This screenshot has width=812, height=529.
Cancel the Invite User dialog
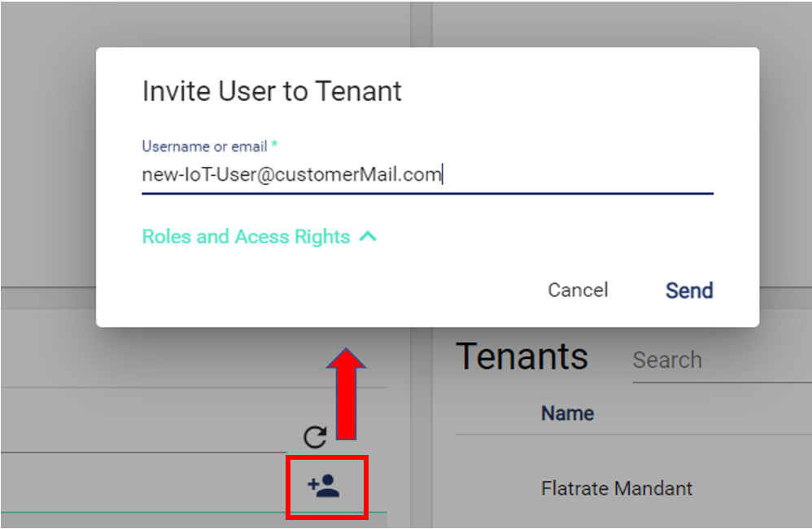[x=578, y=291]
